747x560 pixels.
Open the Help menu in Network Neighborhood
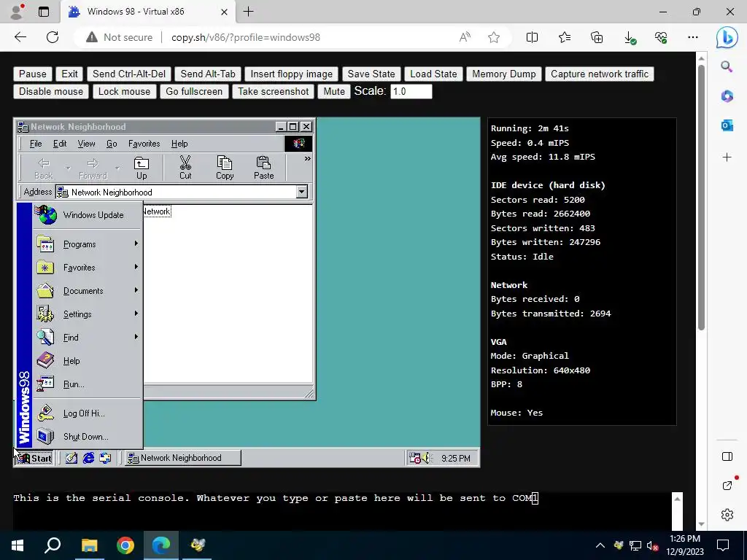point(179,144)
